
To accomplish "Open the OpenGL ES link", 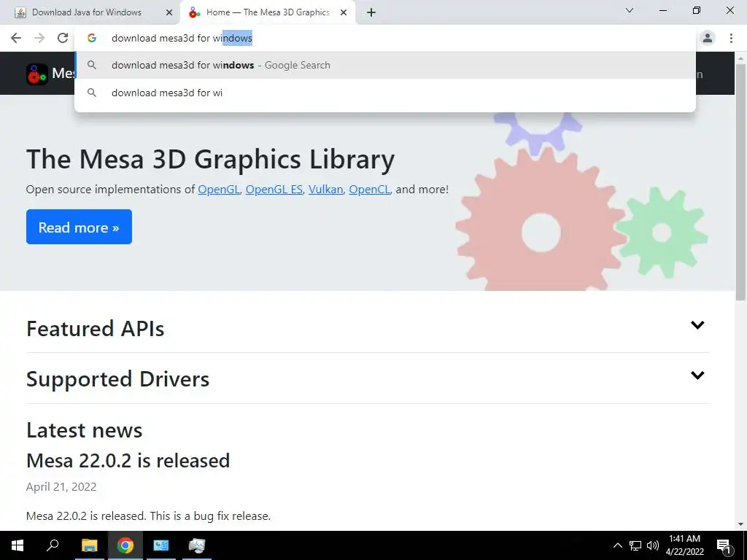I will point(274,190).
